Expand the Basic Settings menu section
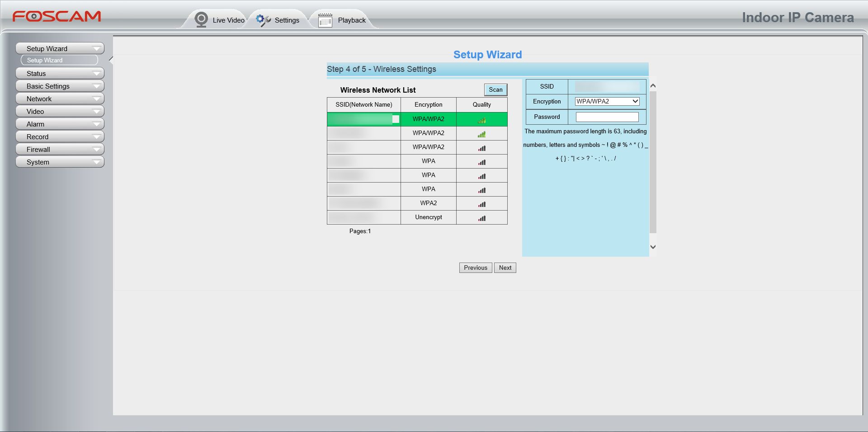Viewport: 868px width, 432px height. click(x=60, y=86)
